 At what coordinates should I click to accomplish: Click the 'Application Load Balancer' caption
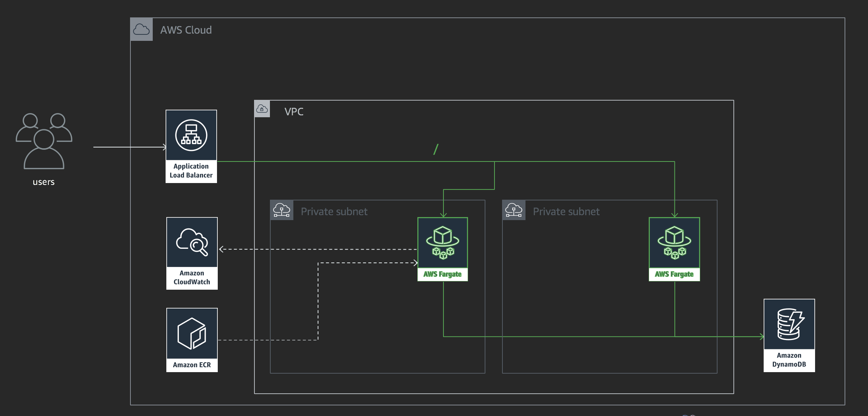[191, 171]
